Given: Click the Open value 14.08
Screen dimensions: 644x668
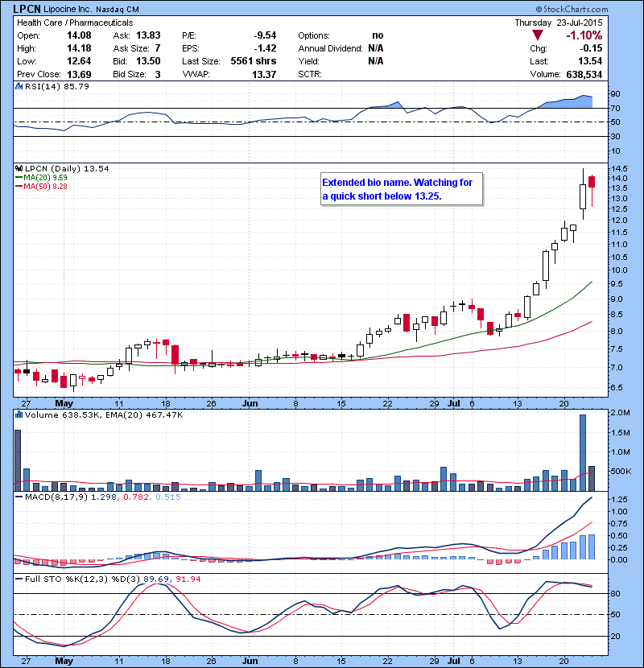Looking at the screenshot, I should pos(79,35).
